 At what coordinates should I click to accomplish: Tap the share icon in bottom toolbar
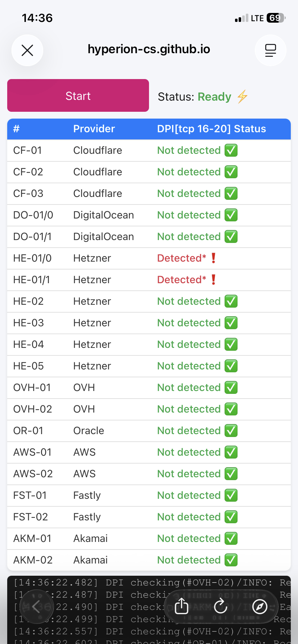click(182, 607)
